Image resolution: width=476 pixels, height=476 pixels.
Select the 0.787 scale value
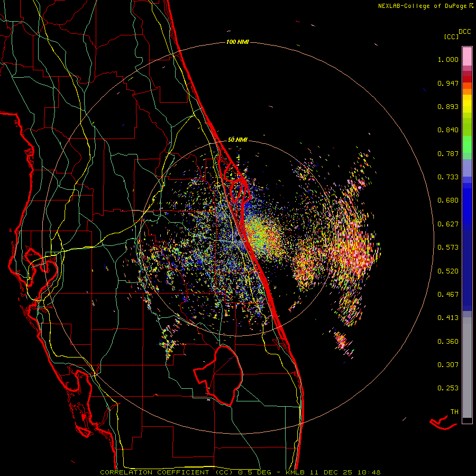pyautogui.click(x=448, y=153)
